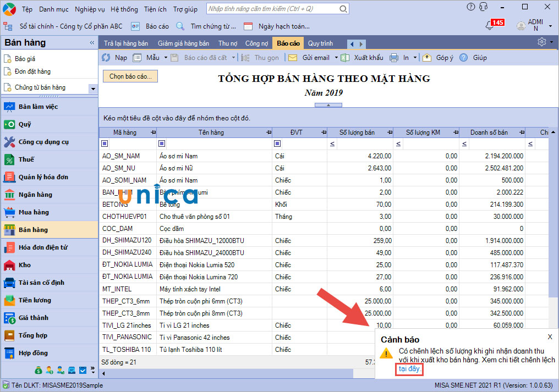Image resolution: width=559 pixels, height=392 pixels.
Task: Click the Gửi email envelope icon
Action: click(x=293, y=58)
